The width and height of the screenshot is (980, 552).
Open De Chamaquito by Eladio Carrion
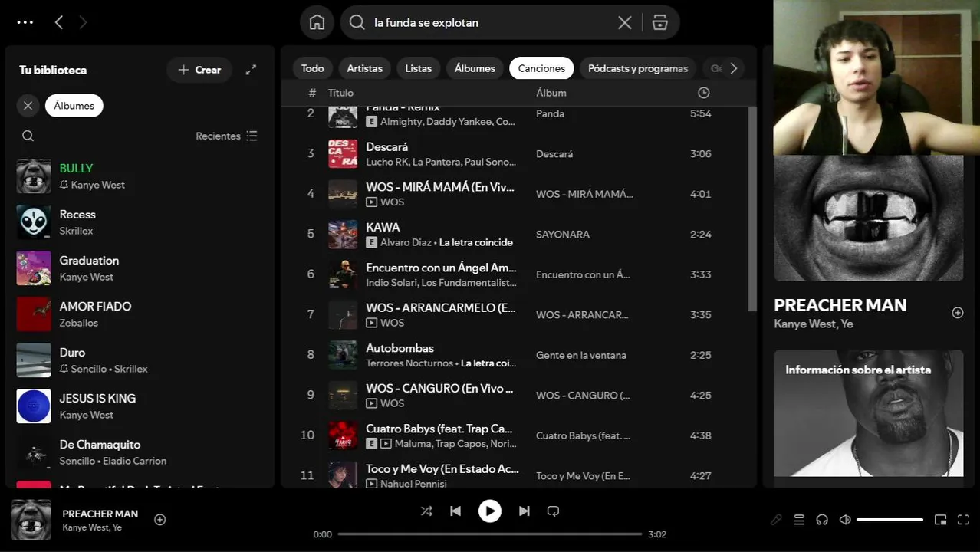[x=140, y=452]
